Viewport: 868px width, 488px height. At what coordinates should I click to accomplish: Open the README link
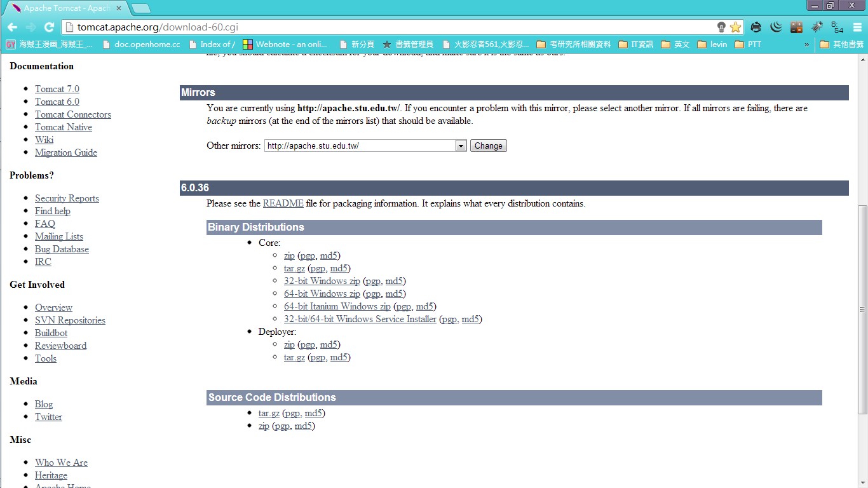[x=283, y=203]
